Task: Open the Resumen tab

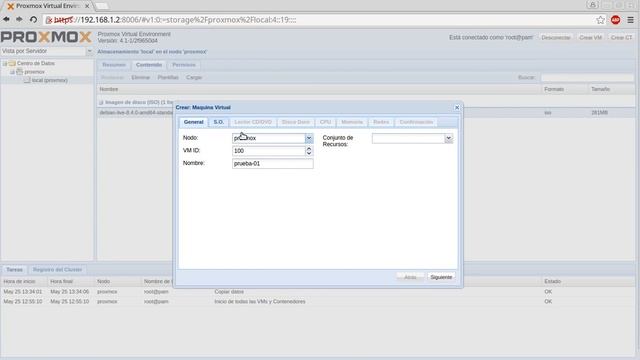Action: coord(114,65)
